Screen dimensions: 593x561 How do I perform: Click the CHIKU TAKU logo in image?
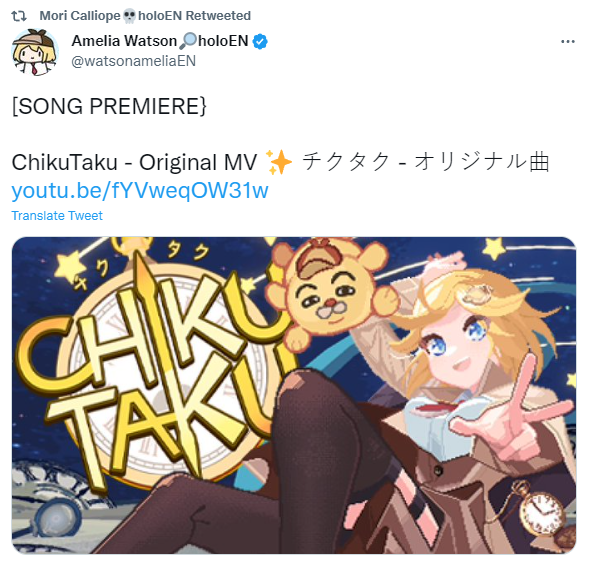(151, 375)
